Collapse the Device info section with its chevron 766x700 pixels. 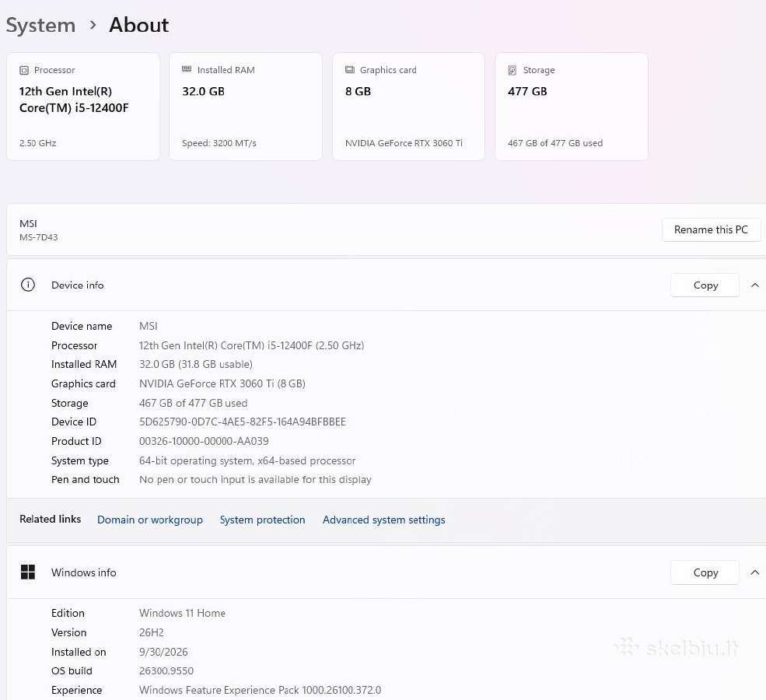click(755, 285)
